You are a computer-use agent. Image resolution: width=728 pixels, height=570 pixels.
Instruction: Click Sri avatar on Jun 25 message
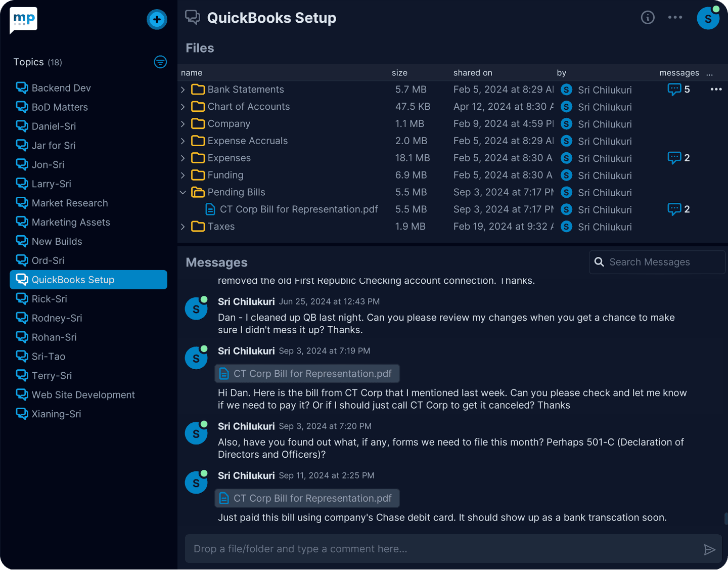pyautogui.click(x=196, y=309)
